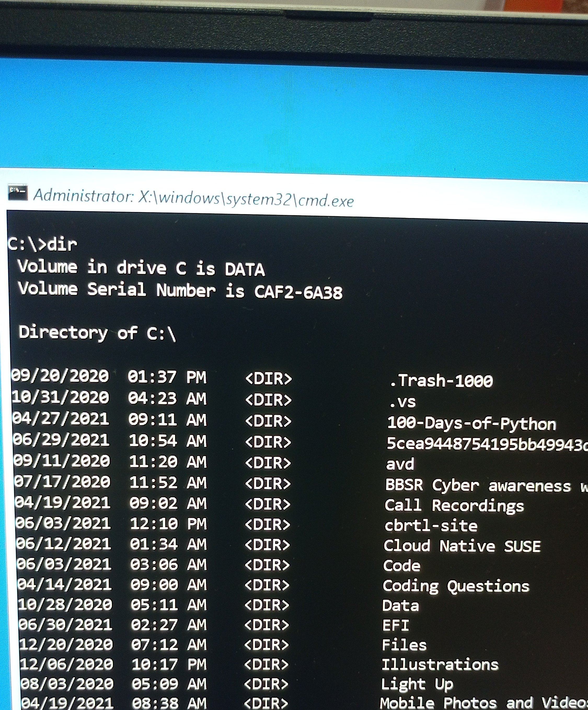Click the date 12/06/2020
Image resolution: width=588 pixels, height=710 pixels.
[x=67, y=664]
